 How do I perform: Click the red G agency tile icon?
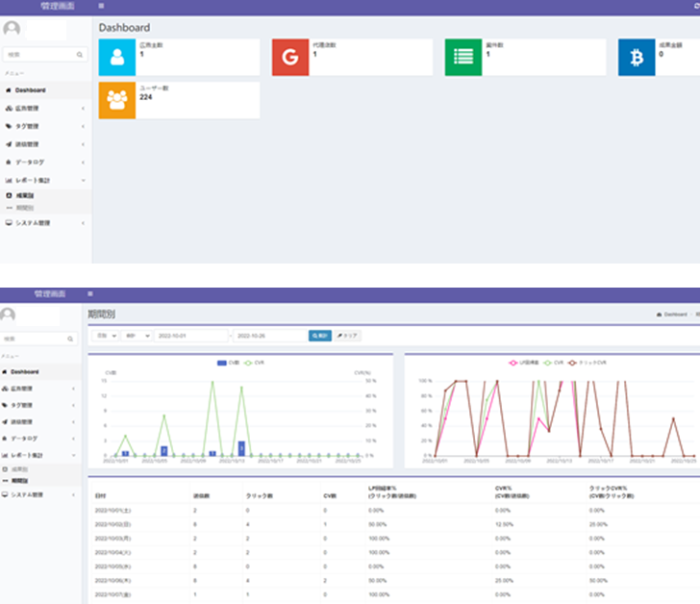coord(290,57)
